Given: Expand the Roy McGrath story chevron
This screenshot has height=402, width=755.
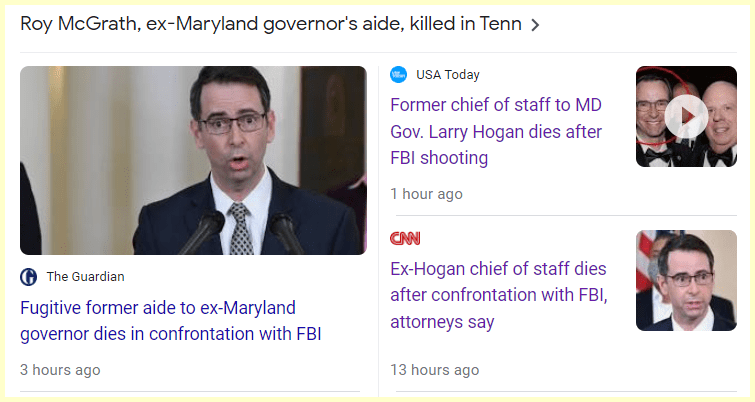Looking at the screenshot, I should click(x=535, y=25).
